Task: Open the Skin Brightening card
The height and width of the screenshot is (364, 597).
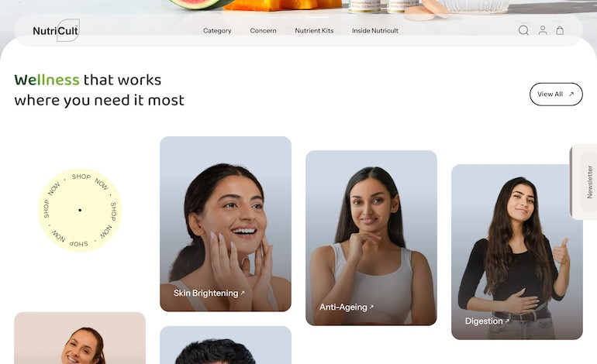Action: [226, 224]
